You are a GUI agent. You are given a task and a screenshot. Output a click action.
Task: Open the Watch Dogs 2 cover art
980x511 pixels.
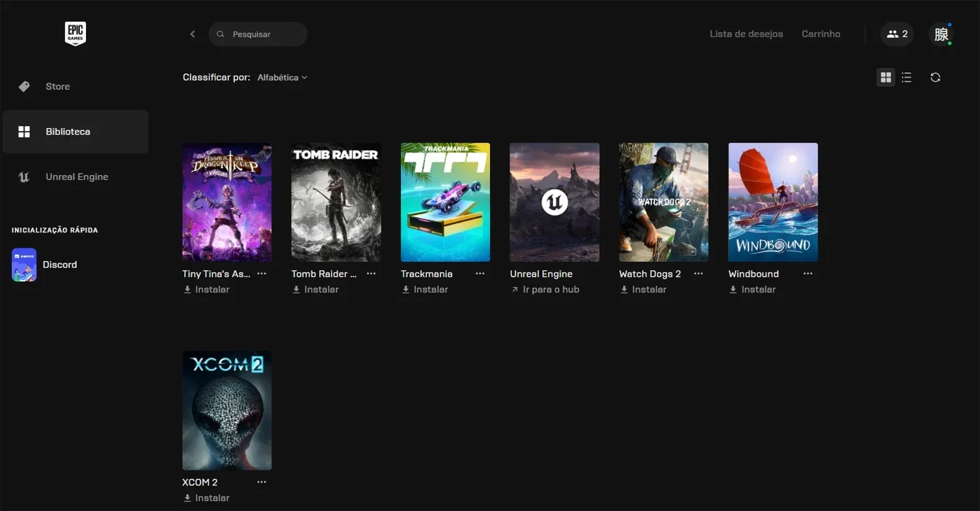664,202
